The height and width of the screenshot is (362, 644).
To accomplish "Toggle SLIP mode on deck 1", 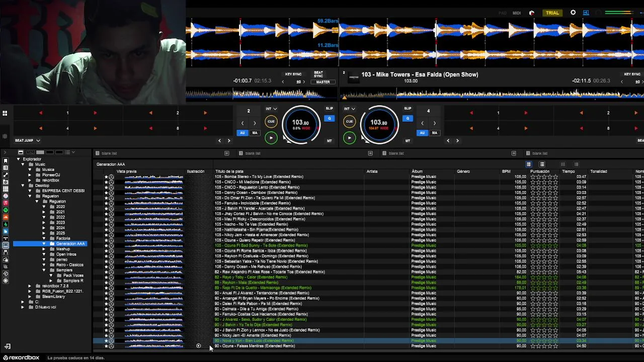I will tap(329, 109).
